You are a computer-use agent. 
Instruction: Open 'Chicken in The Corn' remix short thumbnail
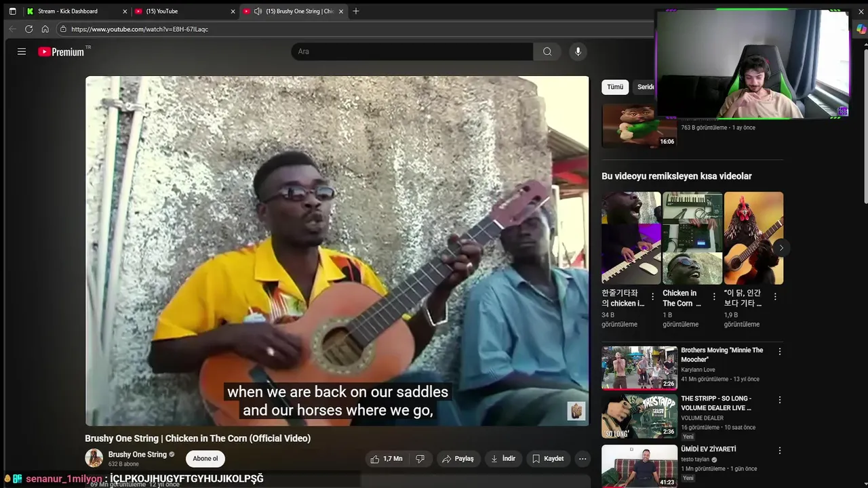692,238
